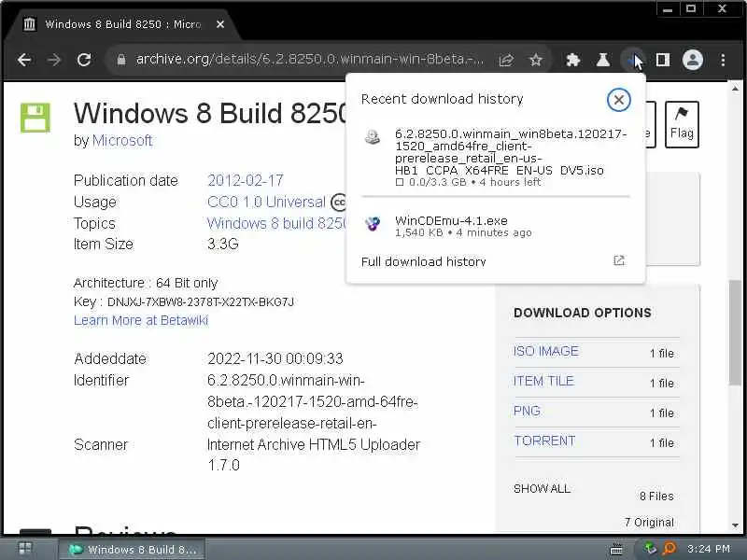
Task: Download the PNG option
Action: (x=527, y=411)
